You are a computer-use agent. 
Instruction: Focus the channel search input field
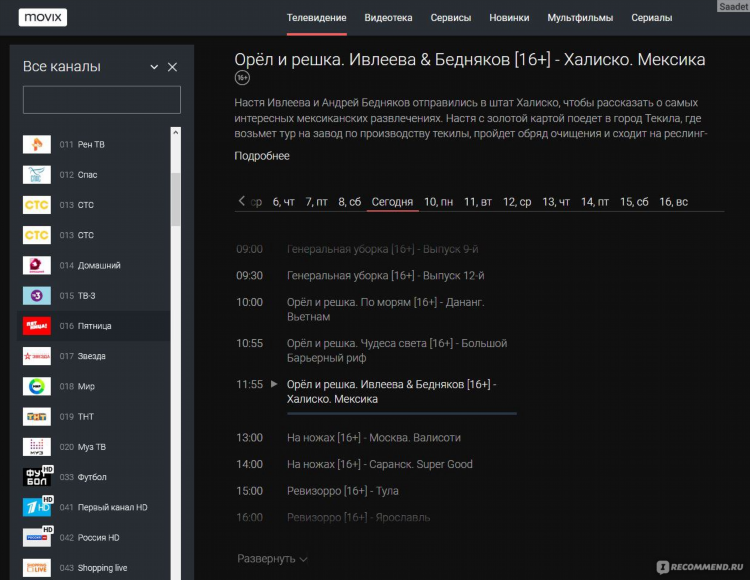click(x=102, y=99)
